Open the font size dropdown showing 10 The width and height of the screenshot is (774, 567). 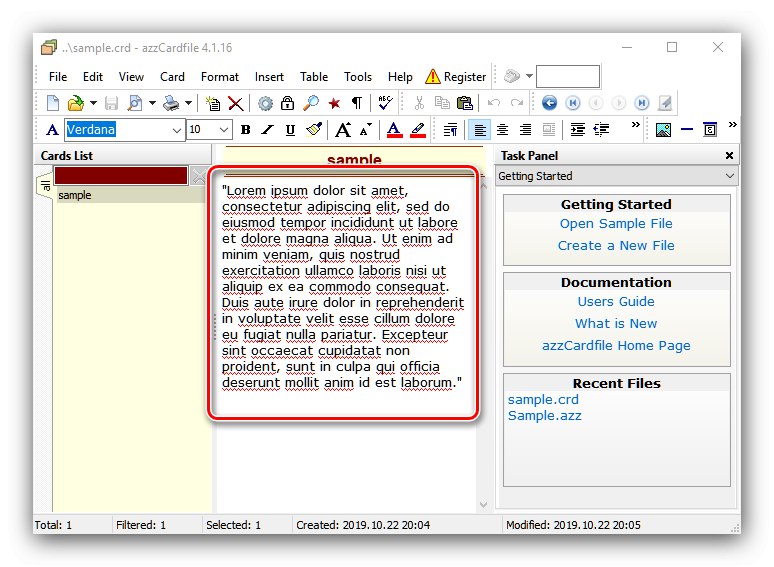pos(224,130)
